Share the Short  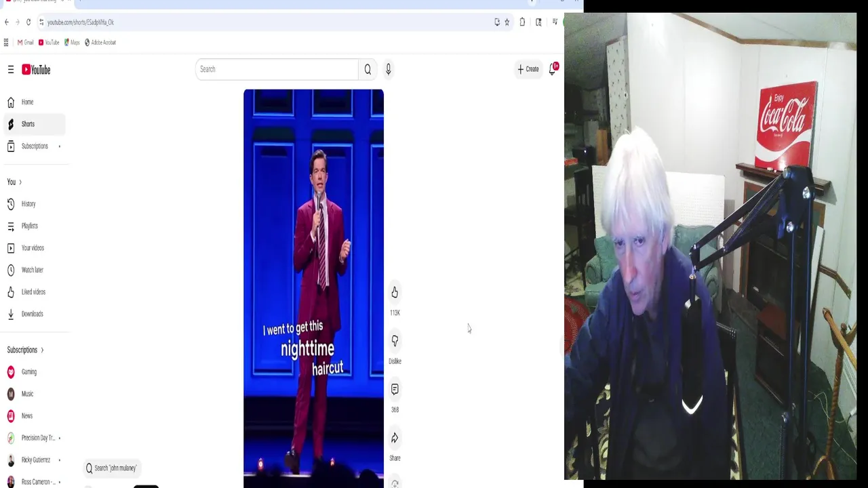pyautogui.click(x=395, y=438)
